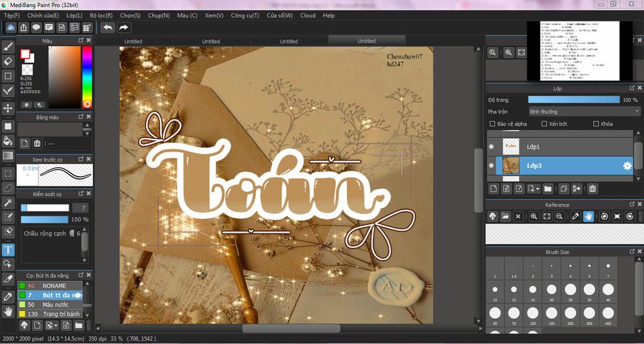
Task: Select the rectangular Select tool
Action: click(8, 173)
